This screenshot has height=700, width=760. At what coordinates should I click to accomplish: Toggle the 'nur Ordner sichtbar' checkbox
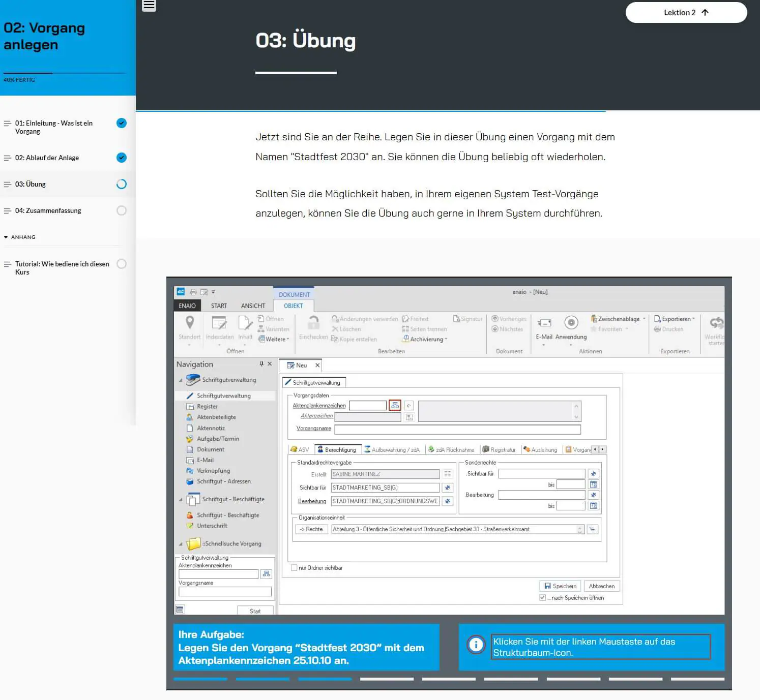tap(294, 568)
